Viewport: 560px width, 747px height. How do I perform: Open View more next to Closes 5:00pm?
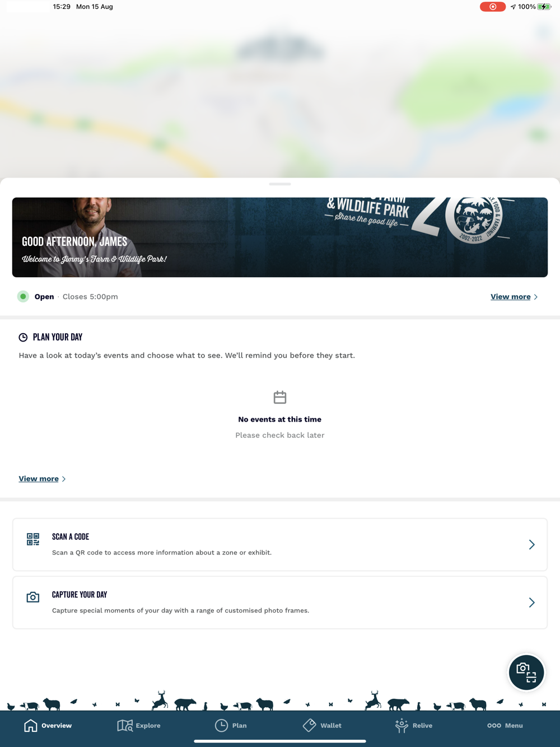(511, 297)
